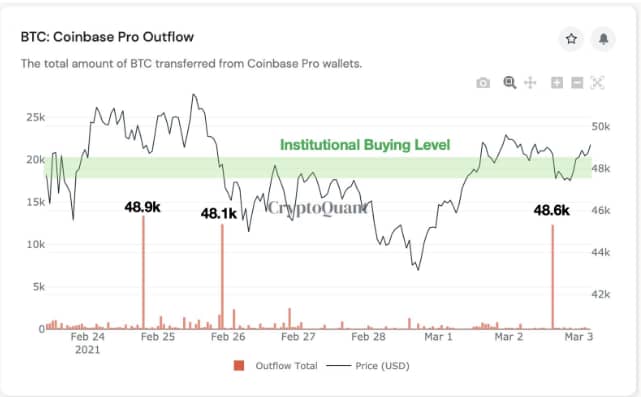Click the camera download-plot icon
641x397 pixels.
[483, 83]
